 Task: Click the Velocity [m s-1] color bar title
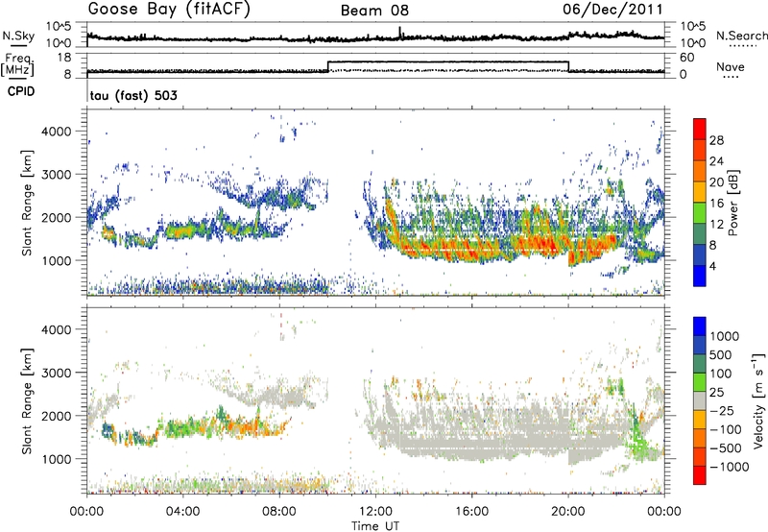coord(758,400)
